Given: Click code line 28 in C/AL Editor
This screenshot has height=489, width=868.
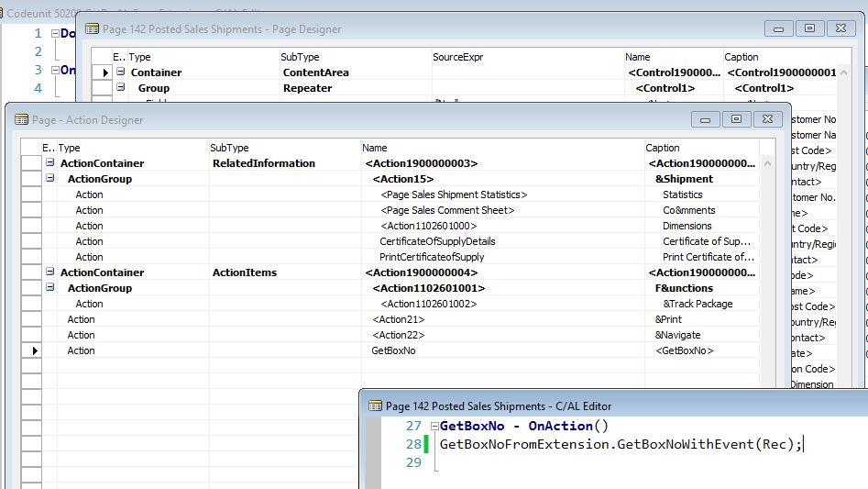Looking at the screenshot, I should [621, 444].
